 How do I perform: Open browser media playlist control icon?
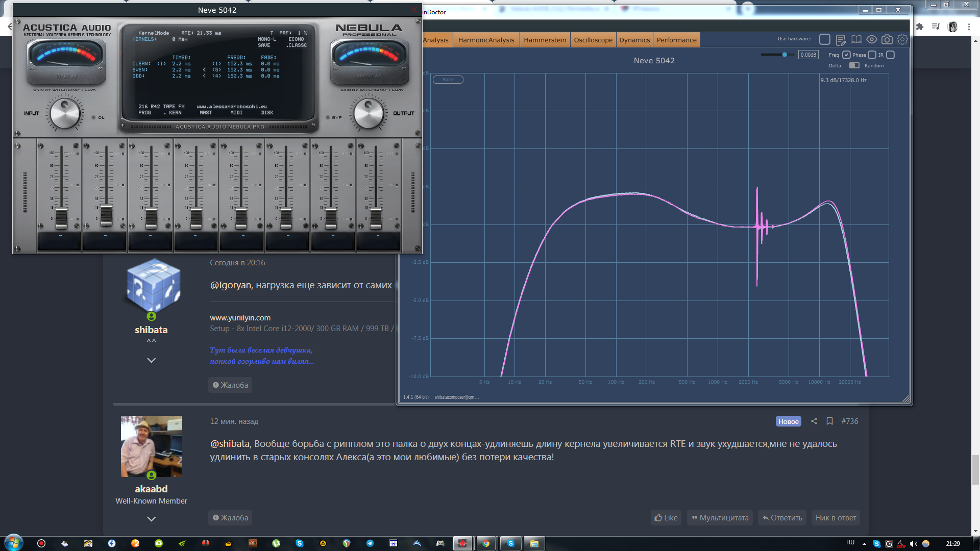coord(936,27)
